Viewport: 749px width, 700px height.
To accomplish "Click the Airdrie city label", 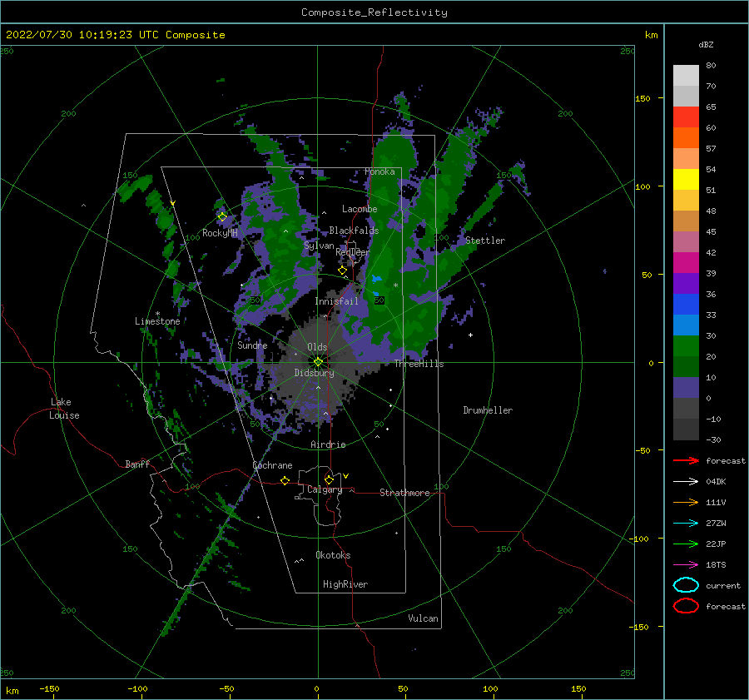I will point(328,444).
